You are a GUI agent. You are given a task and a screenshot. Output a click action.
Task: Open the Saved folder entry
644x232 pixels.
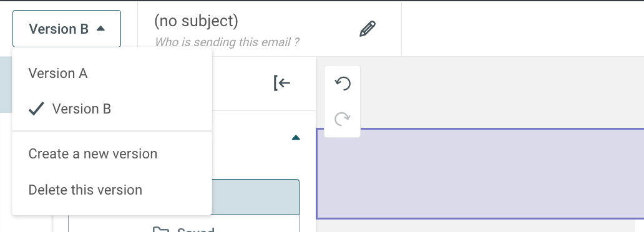pyautogui.click(x=183, y=228)
